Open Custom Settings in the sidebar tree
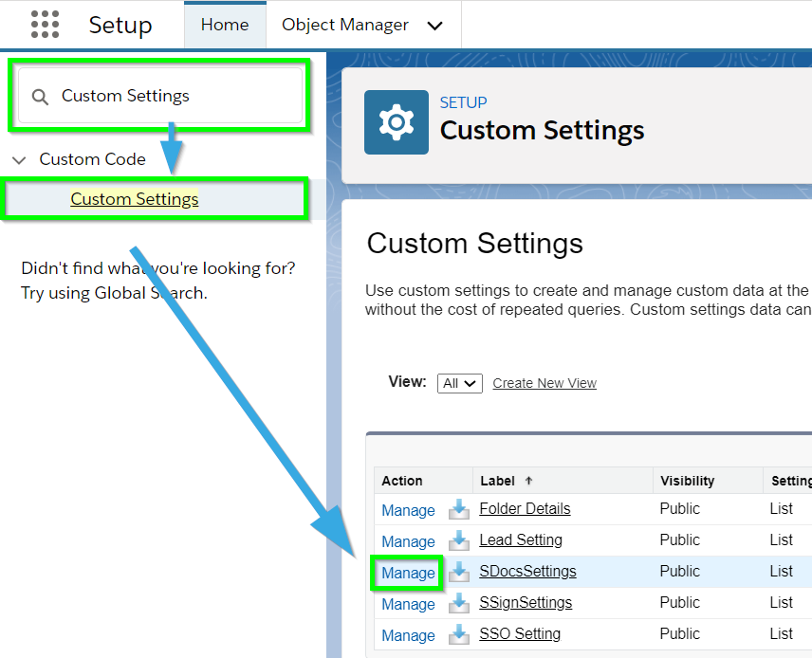This screenshot has height=658, width=812. point(135,199)
